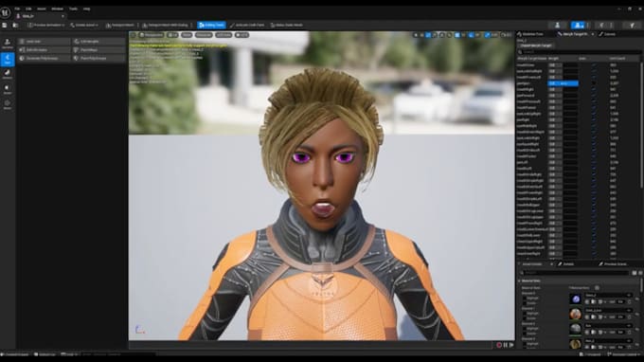644x362 pixels.
Task: Switch to the Asset Details tab
Action: pyautogui.click(x=532, y=264)
